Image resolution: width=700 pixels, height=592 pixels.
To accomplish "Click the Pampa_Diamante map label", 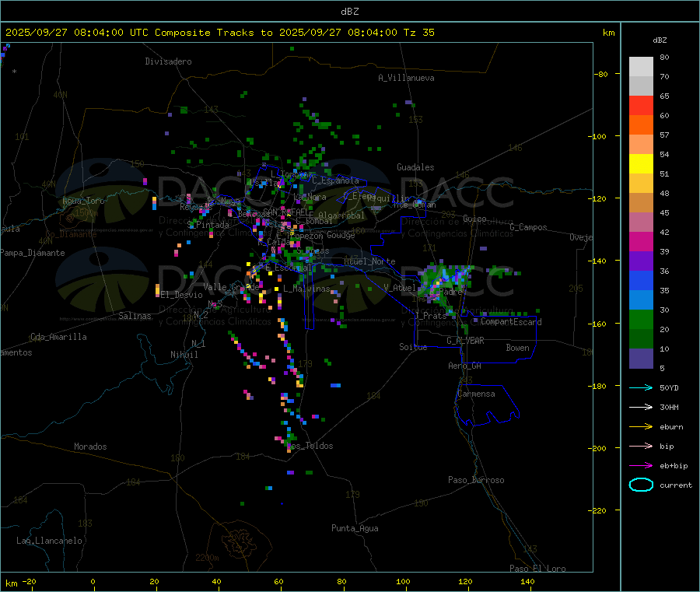I will click(33, 253).
